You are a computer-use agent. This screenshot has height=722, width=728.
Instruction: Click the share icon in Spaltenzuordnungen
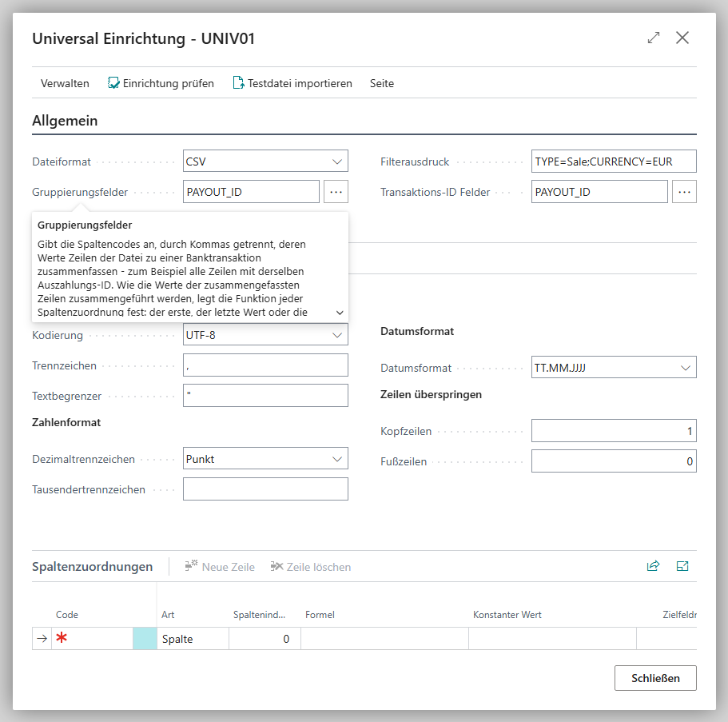(x=653, y=566)
